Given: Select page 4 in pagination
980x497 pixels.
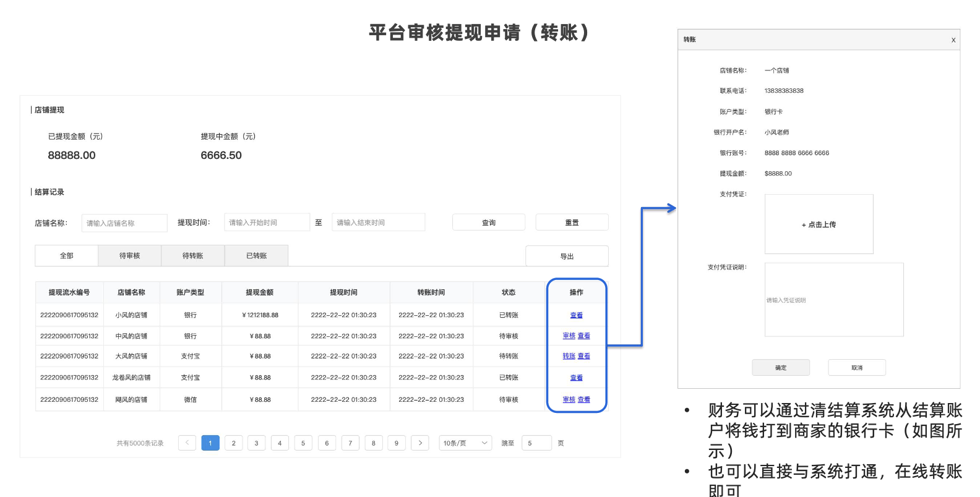Looking at the screenshot, I should pos(280,443).
